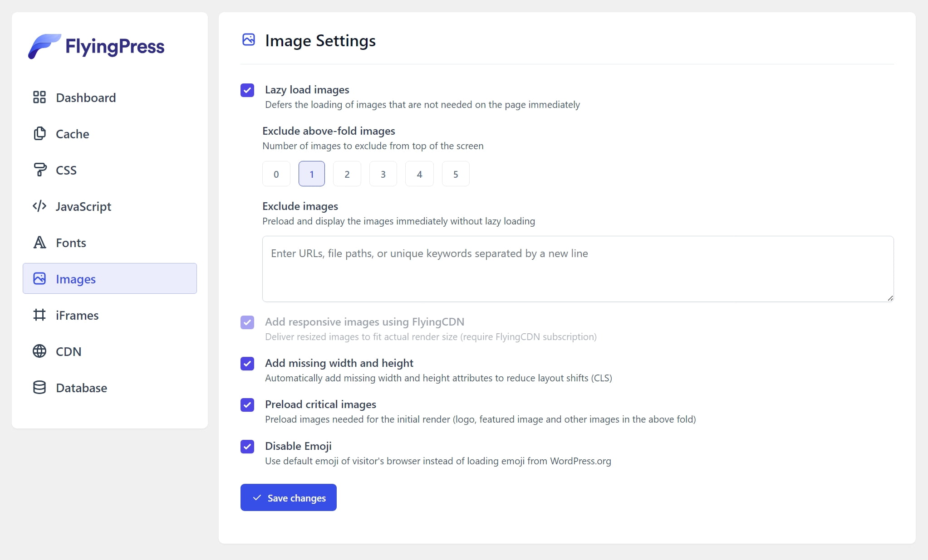Image resolution: width=928 pixels, height=560 pixels.
Task: Click the JavaScript code brackets icon
Action: pos(39,206)
